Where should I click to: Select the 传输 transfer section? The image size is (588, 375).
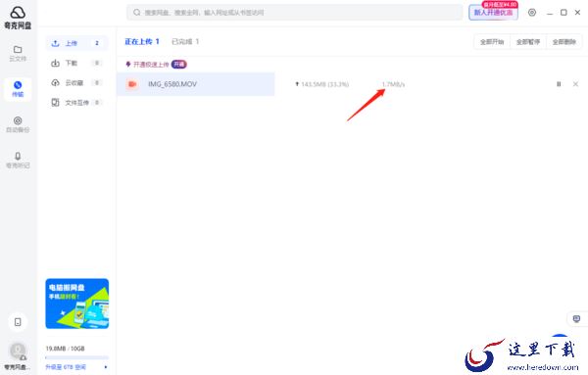point(18,89)
